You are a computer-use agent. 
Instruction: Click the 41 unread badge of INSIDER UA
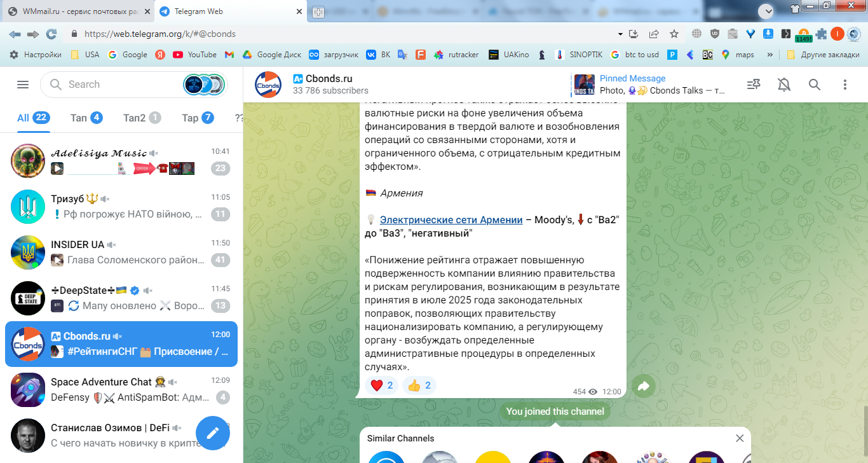pos(220,260)
